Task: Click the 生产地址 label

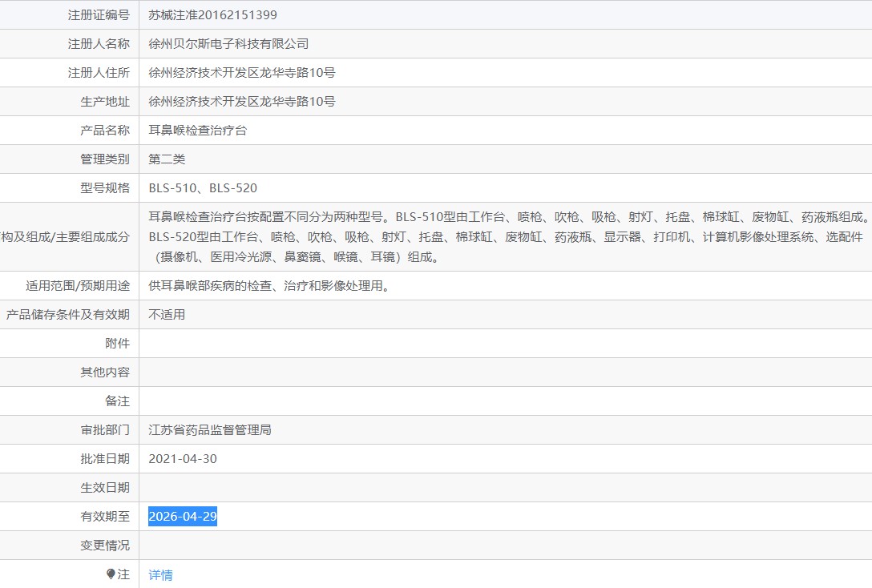Action: tap(104, 102)
